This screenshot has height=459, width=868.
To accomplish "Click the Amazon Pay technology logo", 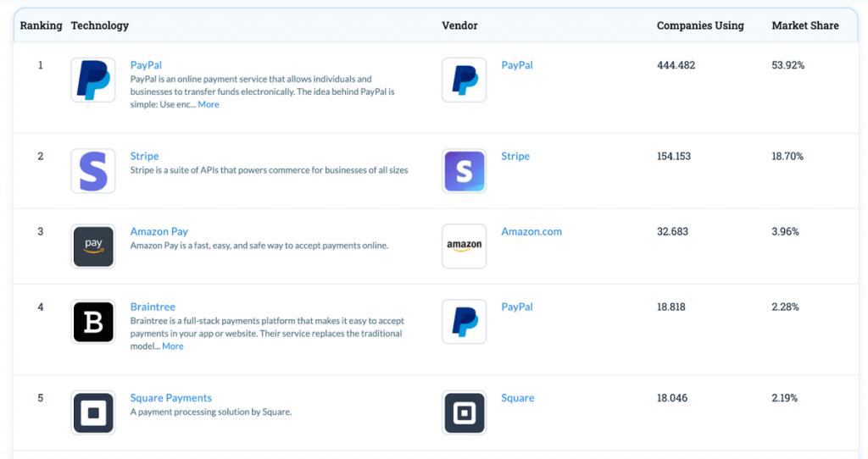I will click(x=93, y=246).
